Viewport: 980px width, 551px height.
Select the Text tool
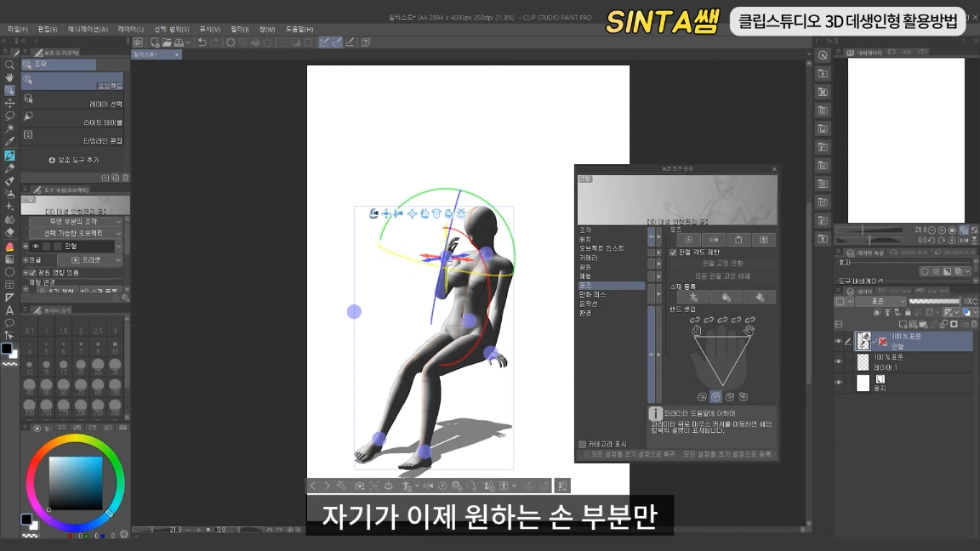pyautogui.click(x=9, y=310)
